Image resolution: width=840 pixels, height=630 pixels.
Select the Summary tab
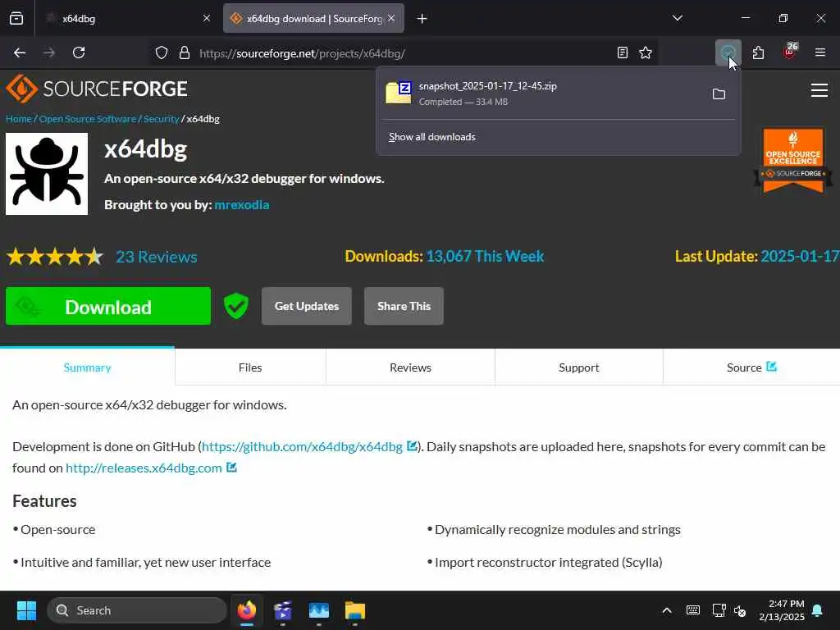pos(87,367)
